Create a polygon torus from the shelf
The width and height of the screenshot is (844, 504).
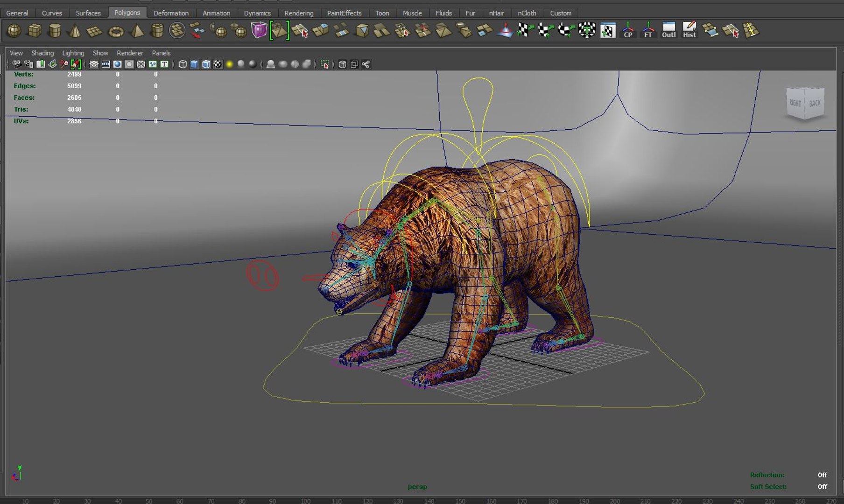pos(115,31)
